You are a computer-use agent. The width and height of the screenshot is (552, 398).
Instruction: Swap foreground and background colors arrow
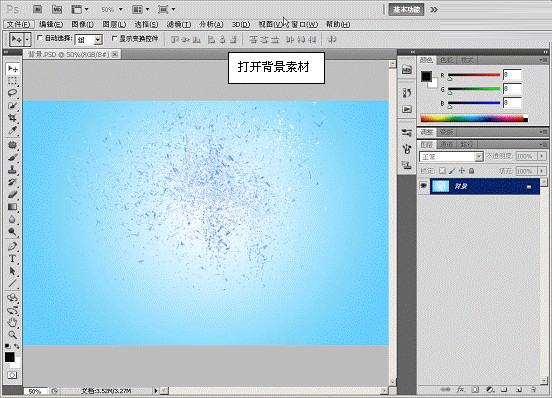pos(17,347)
